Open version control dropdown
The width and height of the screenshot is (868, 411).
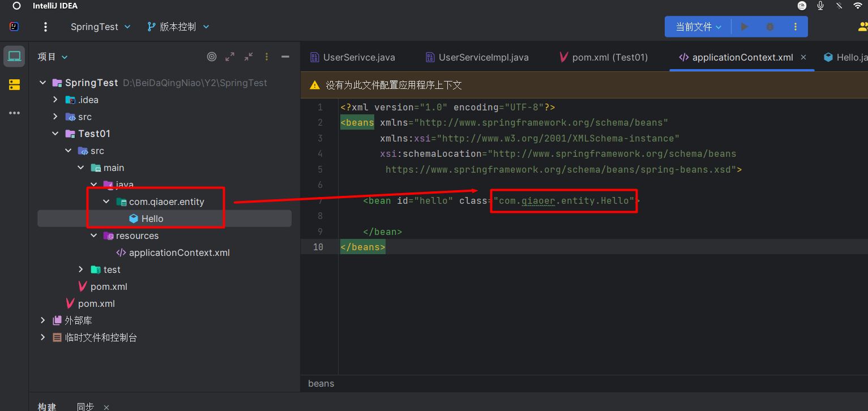(178, 27)
